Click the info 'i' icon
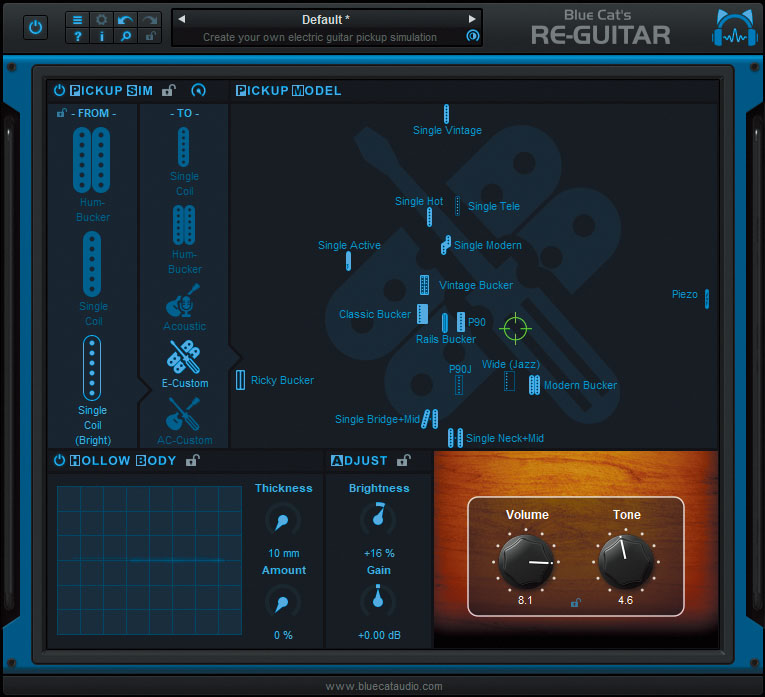The height and width of the screenshot is (697, 765). coord(101,36)
